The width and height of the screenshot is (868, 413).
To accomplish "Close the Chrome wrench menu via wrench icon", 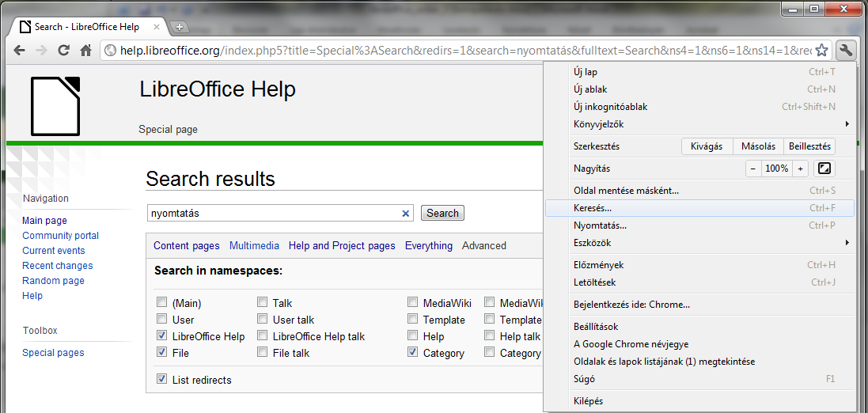I will pos(845,51).
